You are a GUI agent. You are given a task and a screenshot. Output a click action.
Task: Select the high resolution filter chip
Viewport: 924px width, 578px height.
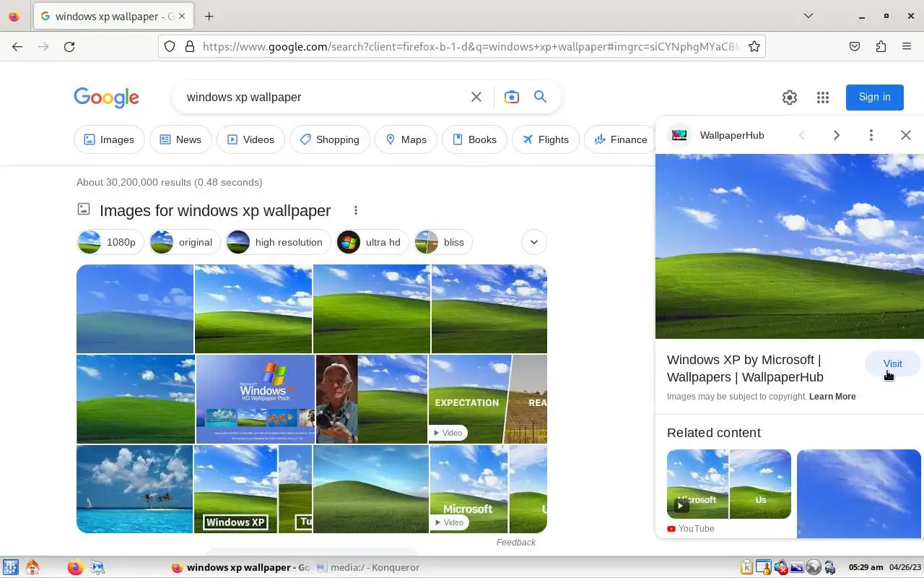click(278, 242)
